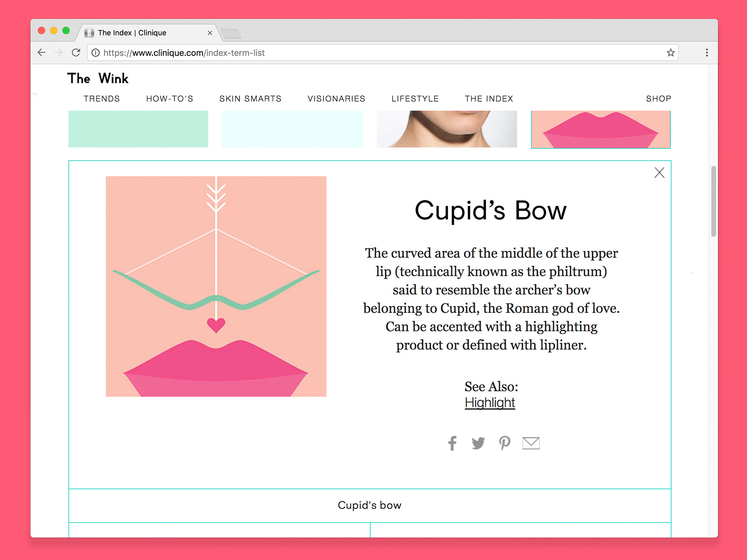
Task: Close the Cupid's Bow definition panel
Action: [x=659, y=172]
